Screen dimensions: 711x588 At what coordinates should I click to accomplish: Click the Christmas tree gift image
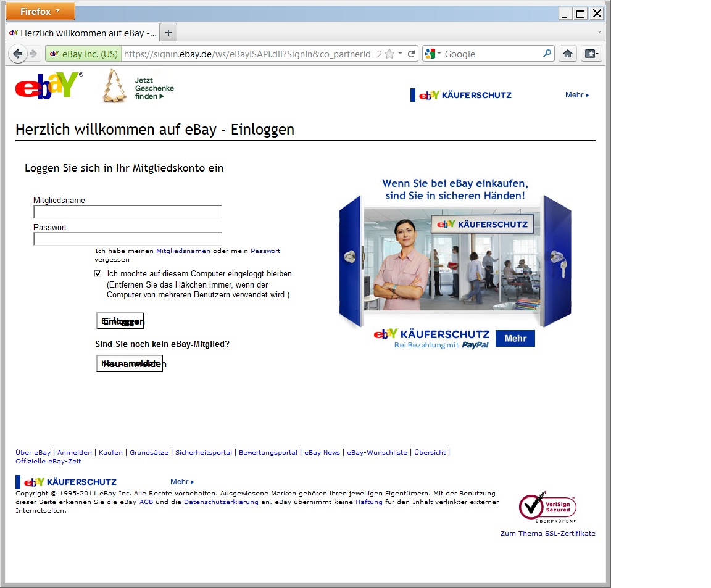pyautogui.click(x=114, y=86)
